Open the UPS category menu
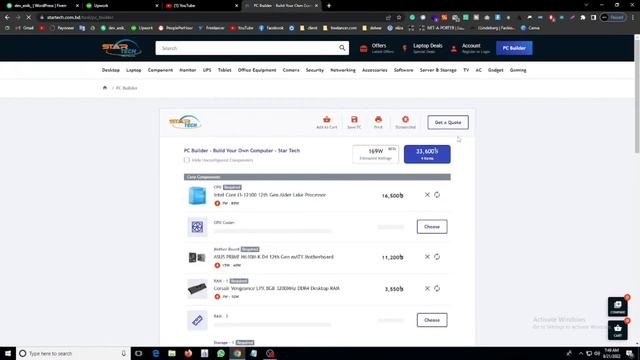Image resolution: width=640 pixels, height=360 pixels. point(207,70)
